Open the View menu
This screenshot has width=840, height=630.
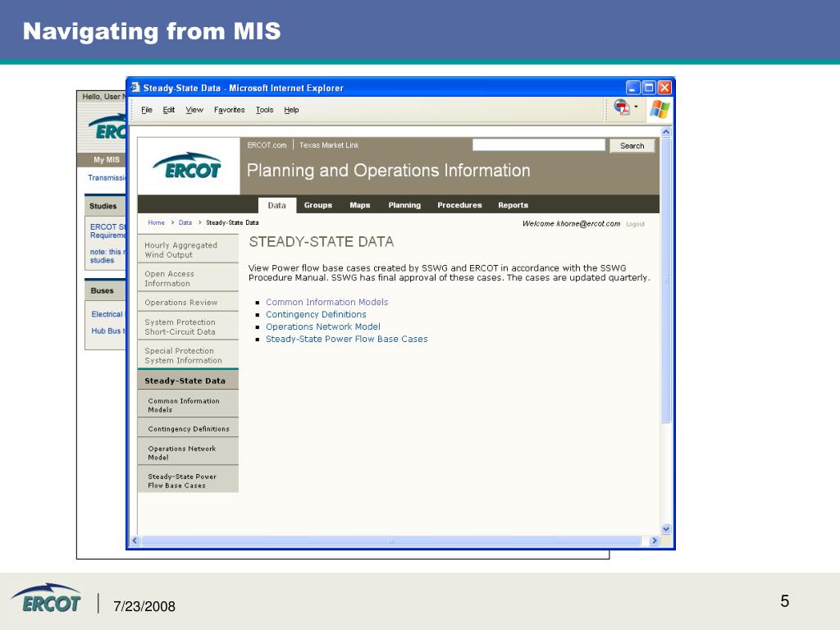(x=194, y=110)
